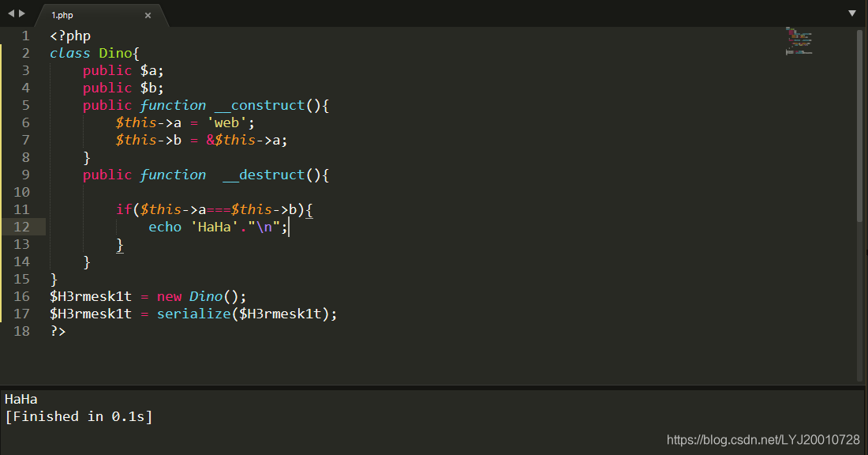The width and height of the screenshot is (868, 455).
Task: Click line number 18 in gutter
Action: [21, 331]
